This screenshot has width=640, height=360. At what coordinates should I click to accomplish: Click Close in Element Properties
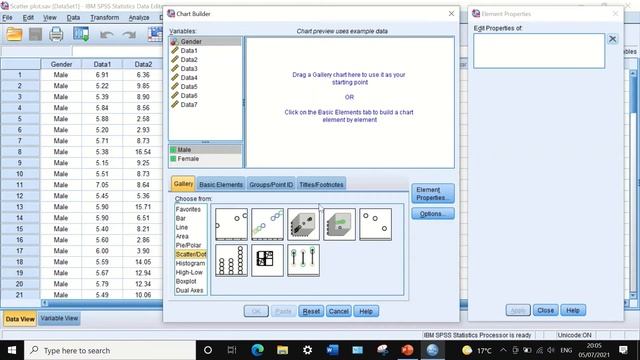tap(545, 311)
